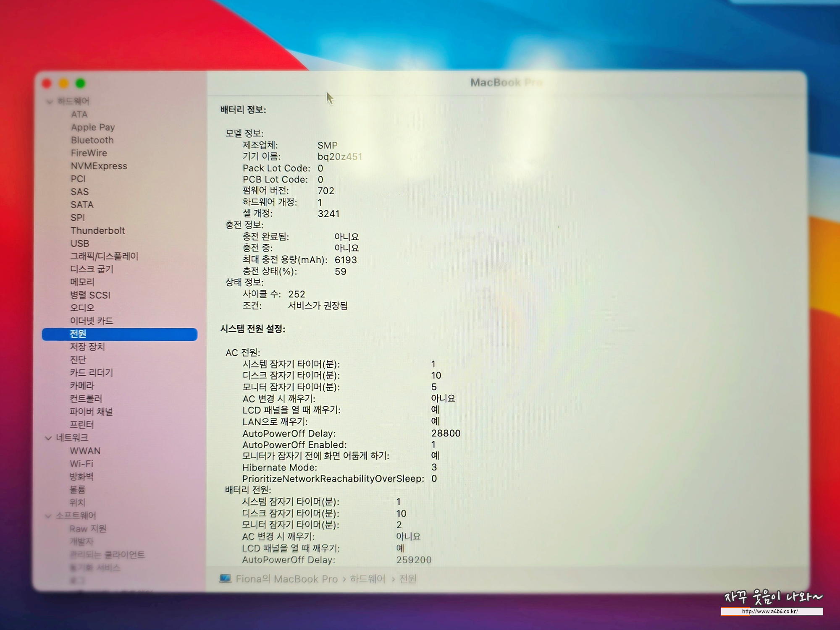The image size is (840, 630).
Task: Collapse the 네트워크 sidebar section
Action: 48,438
